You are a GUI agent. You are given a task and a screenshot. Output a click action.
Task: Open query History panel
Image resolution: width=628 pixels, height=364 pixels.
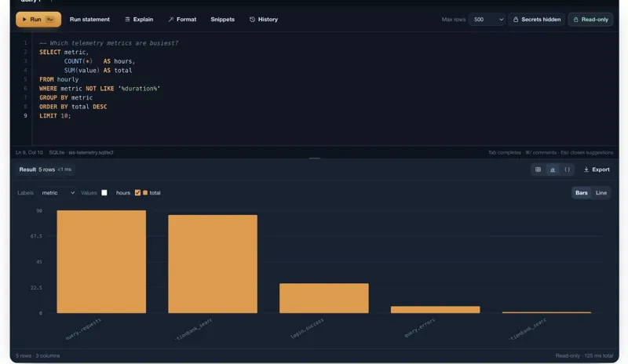[x=264, y=20]
